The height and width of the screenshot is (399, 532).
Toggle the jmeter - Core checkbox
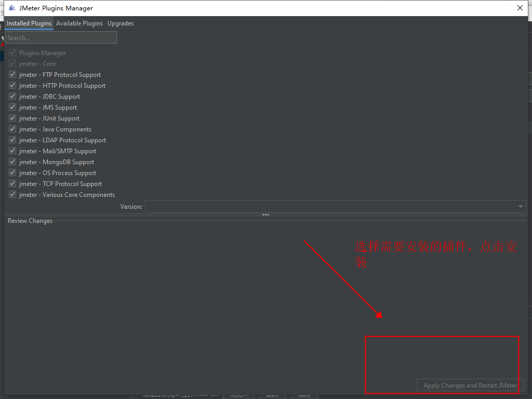[x=12, y=63]
